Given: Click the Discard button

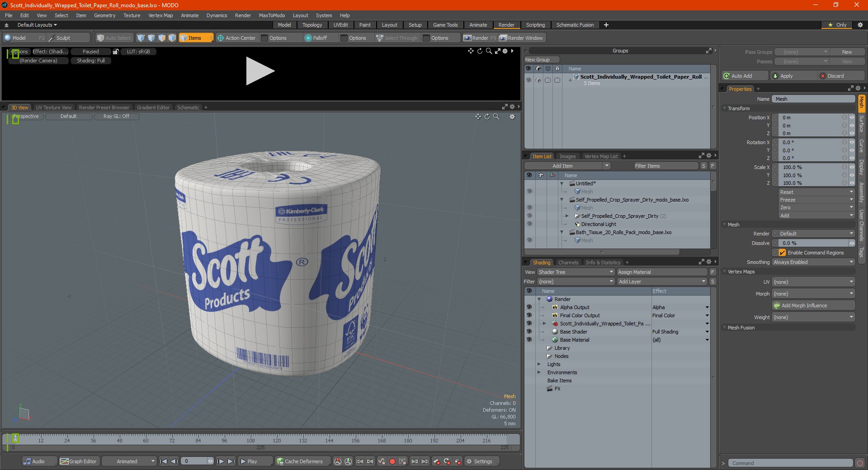Looking at the screenshot, I should coord(841,76).
